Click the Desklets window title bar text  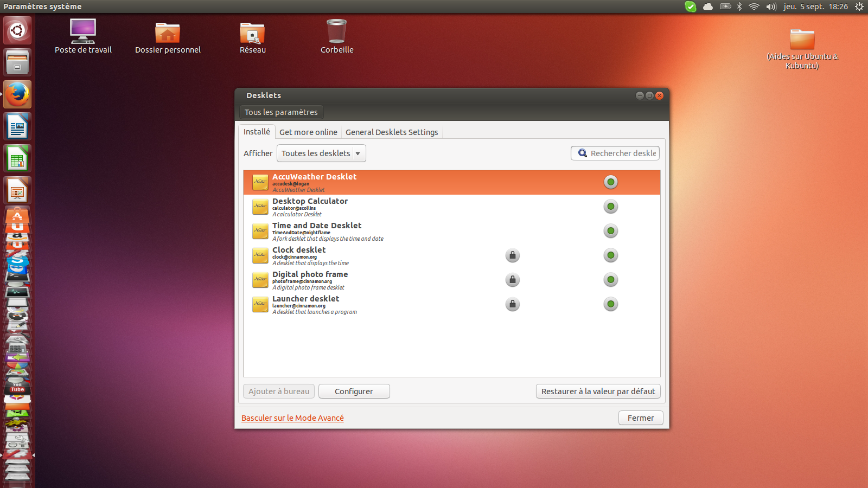264,95
